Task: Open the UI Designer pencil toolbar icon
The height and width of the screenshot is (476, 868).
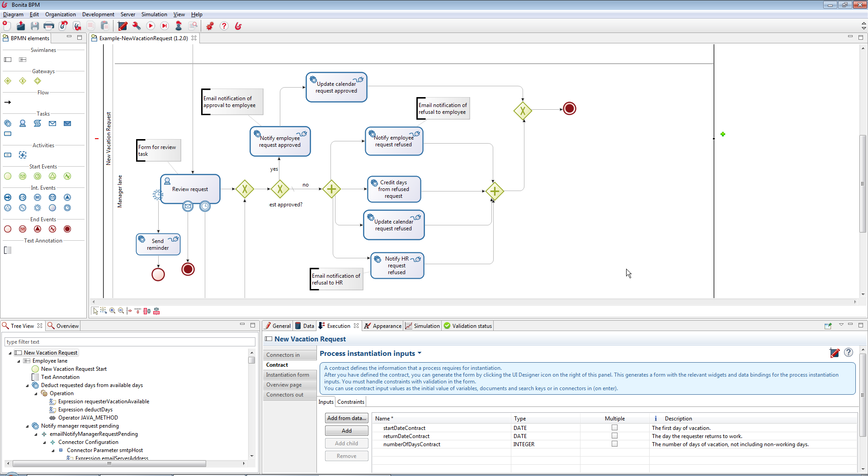Action: pyautogui.click(x=123, y=26)
